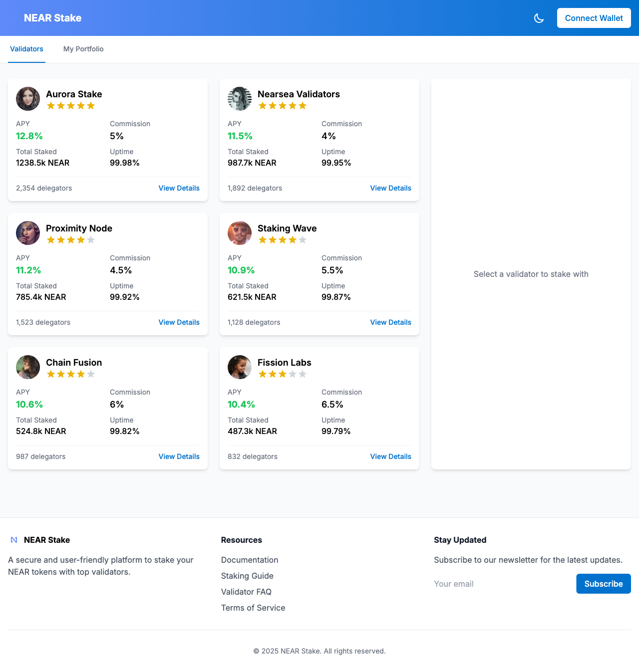
Task: Click the NEAR logo icon in footer
Action: pos(14,540)
